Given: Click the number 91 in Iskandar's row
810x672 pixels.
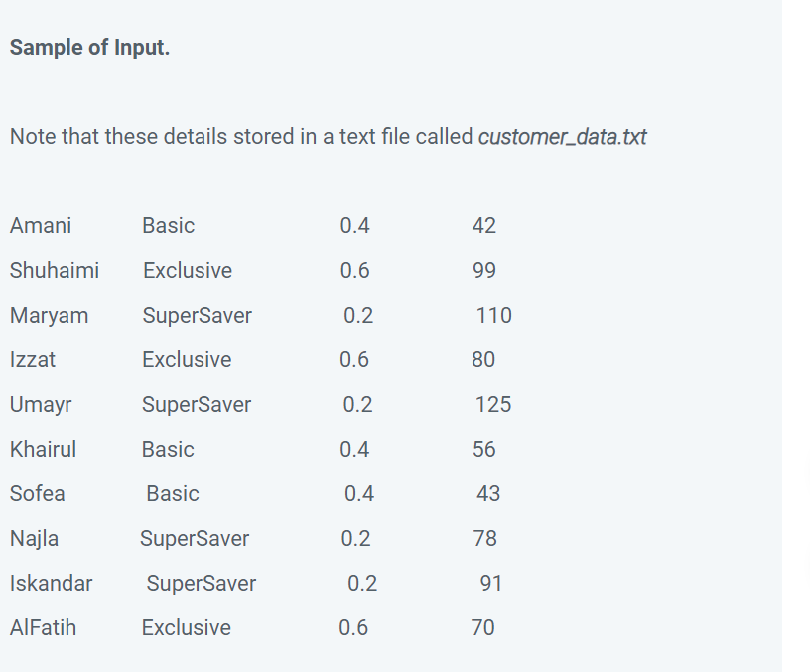Looking at the screenshot, I should click(x=490, y=584).
